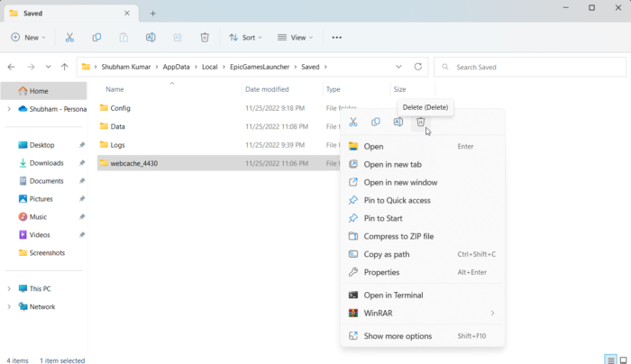Click the Rename icon in the toolbar
This screenshot has height=364, width=631.
pos(151,38)
